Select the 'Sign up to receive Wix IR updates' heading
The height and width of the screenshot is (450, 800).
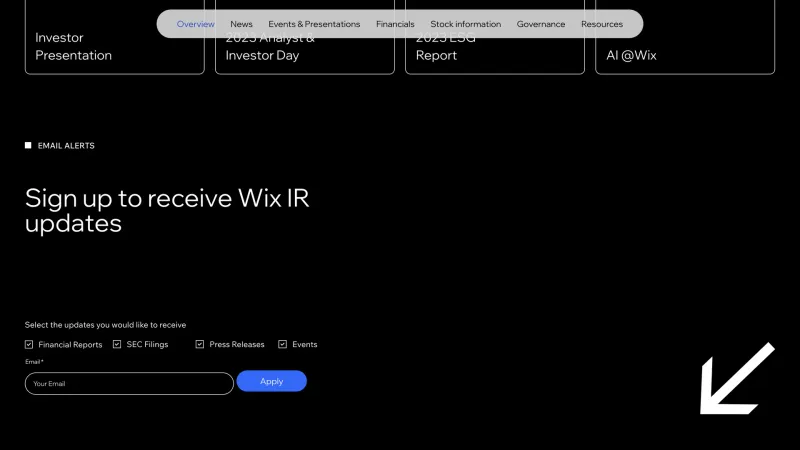click(167, 210)
